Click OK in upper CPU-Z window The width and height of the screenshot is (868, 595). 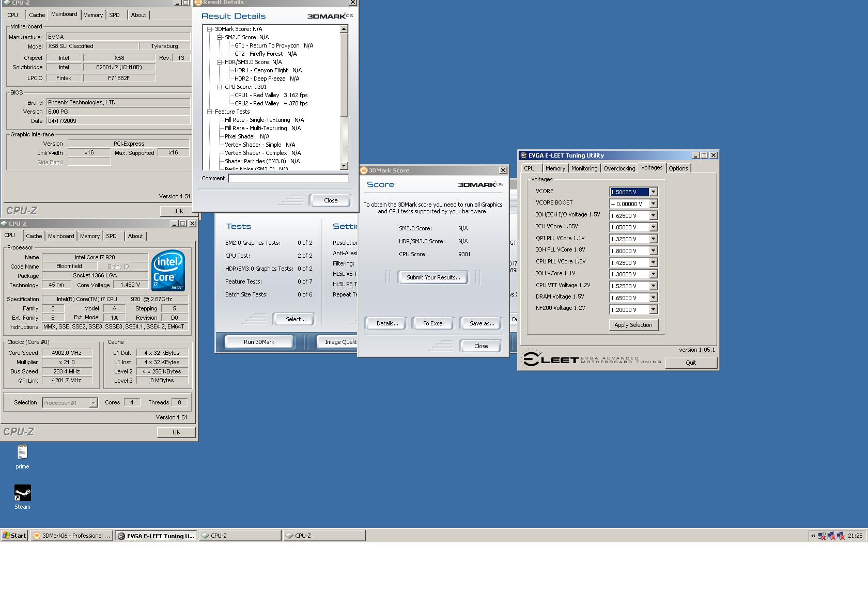click(x=179, y=211)
